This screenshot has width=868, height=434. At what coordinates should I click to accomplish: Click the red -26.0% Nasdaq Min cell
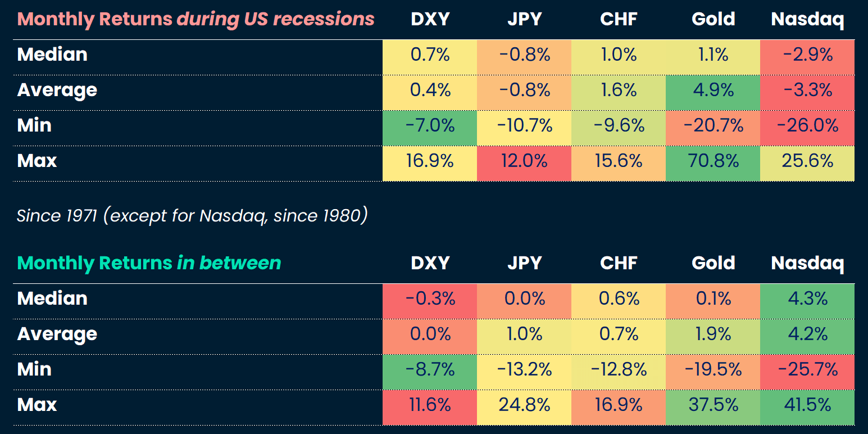tap(807, 125)
